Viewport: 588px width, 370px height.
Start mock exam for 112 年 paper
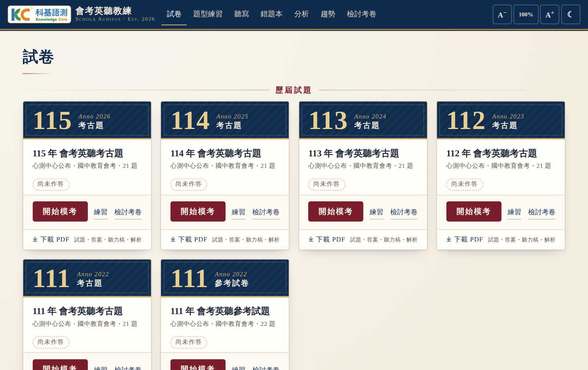(x=474, y=211)
